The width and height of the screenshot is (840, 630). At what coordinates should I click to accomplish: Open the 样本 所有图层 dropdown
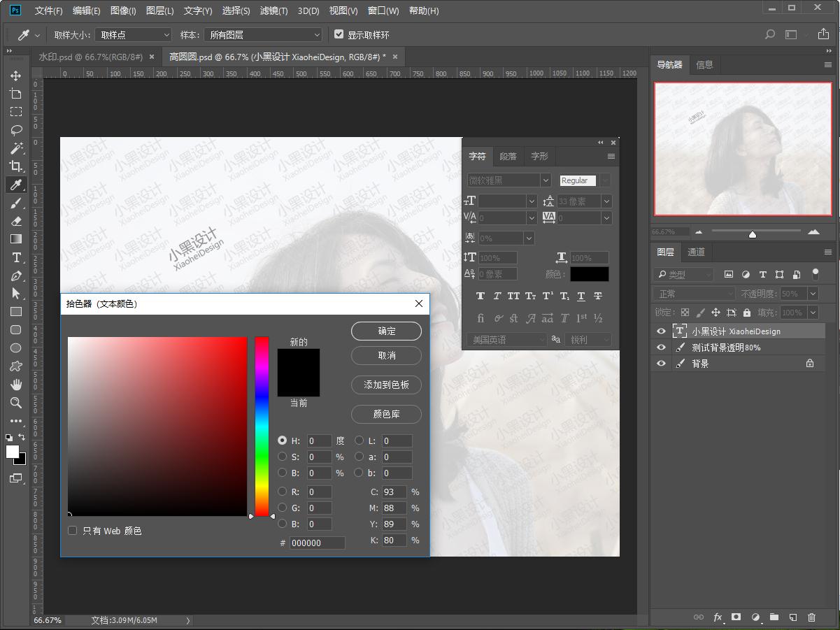[264, 34]
